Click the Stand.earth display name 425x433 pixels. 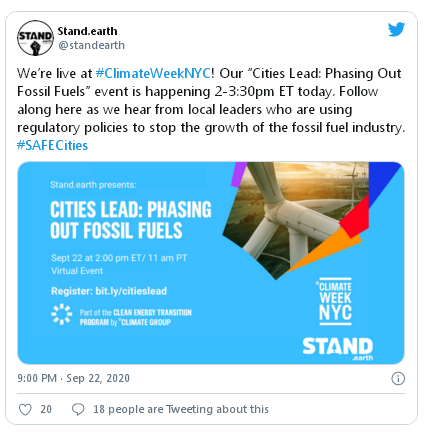click(87, 31)
